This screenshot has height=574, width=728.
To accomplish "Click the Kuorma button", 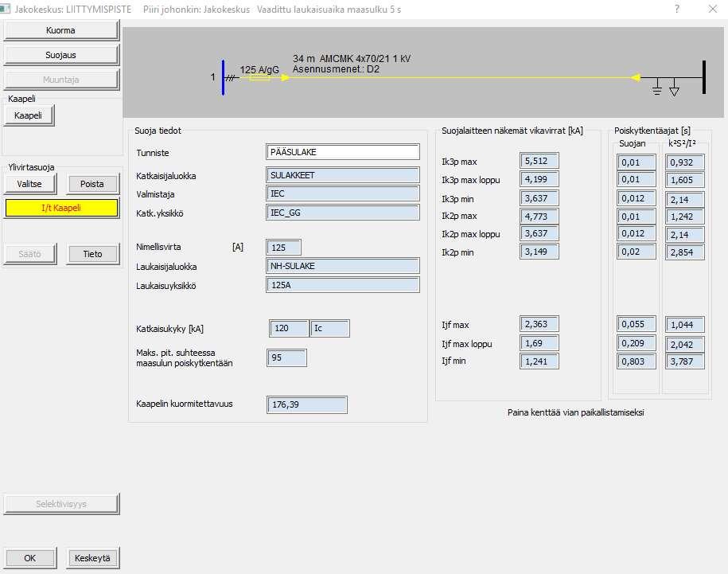I will [60, 30].
